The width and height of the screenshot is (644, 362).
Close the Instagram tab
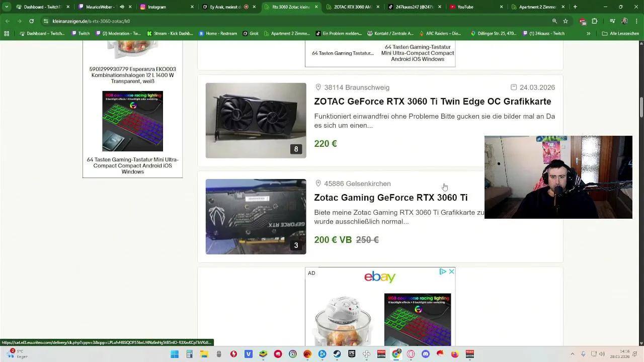click(x=192, y=7)
